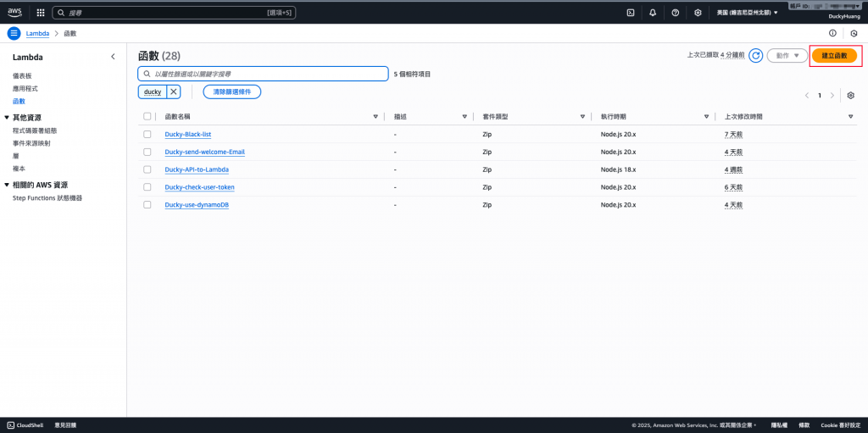The image size is (868, 433).
Task: Open the region selector dropdown
Action: click(747, 12)
